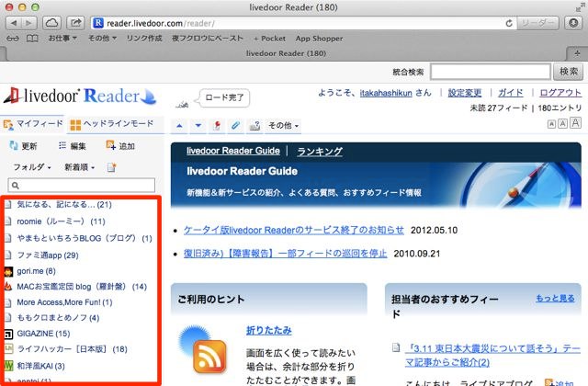This screenshot has width=588, height=386.
Task: Switch to the マイフィード tab
Action: (x=33, y=124)
